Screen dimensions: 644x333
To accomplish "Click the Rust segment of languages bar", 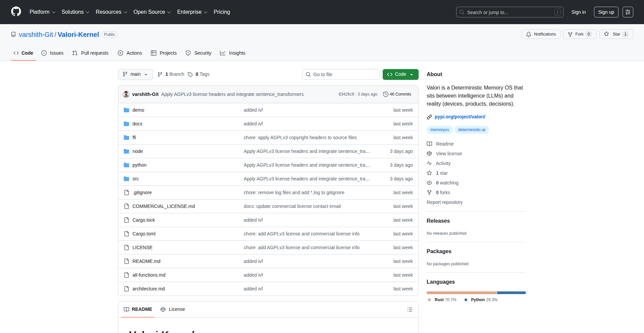I will tap(461, 293).
